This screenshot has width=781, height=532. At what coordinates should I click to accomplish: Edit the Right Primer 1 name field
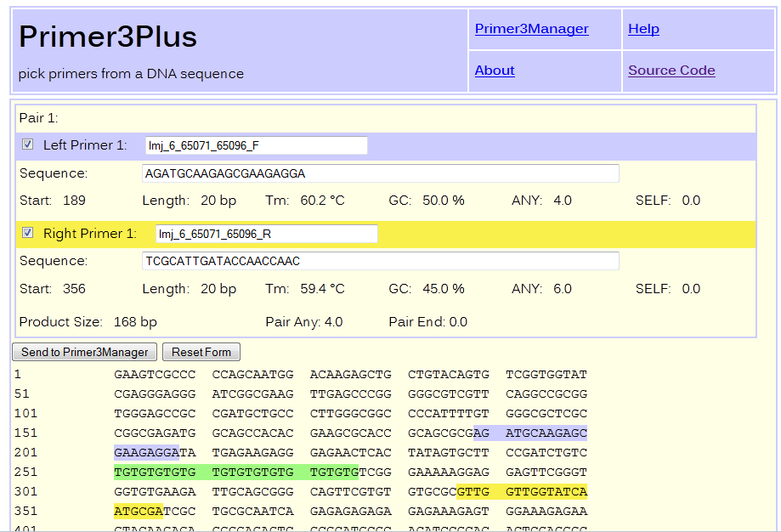[266, 233]
